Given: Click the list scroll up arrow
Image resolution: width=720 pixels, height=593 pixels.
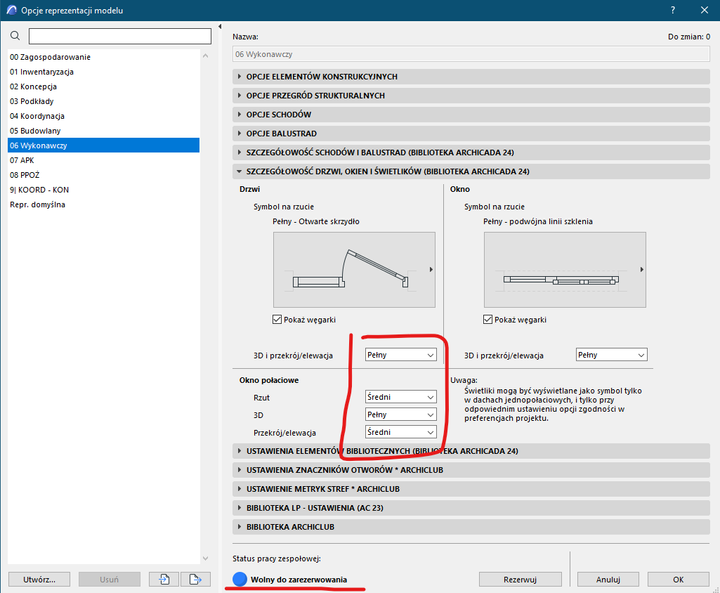Looking at the screenshot, I should (205, 56).
